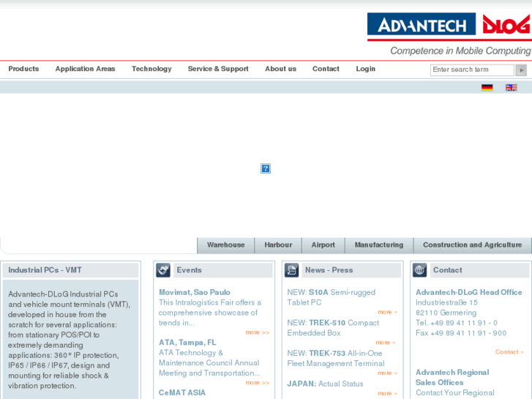532x399 pixels.
Task: Open Advantech Regional Sales Offices link
Action: (x=452, y=378)
